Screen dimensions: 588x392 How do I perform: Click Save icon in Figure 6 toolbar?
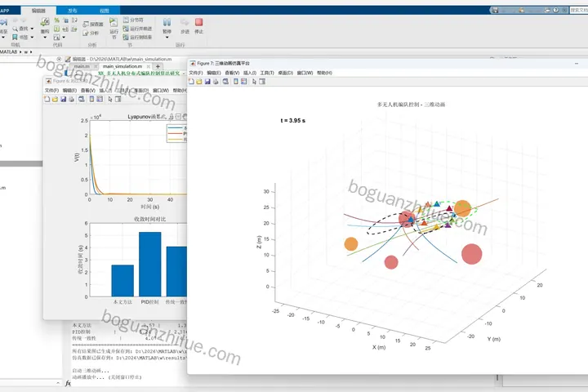click(64, 99)
